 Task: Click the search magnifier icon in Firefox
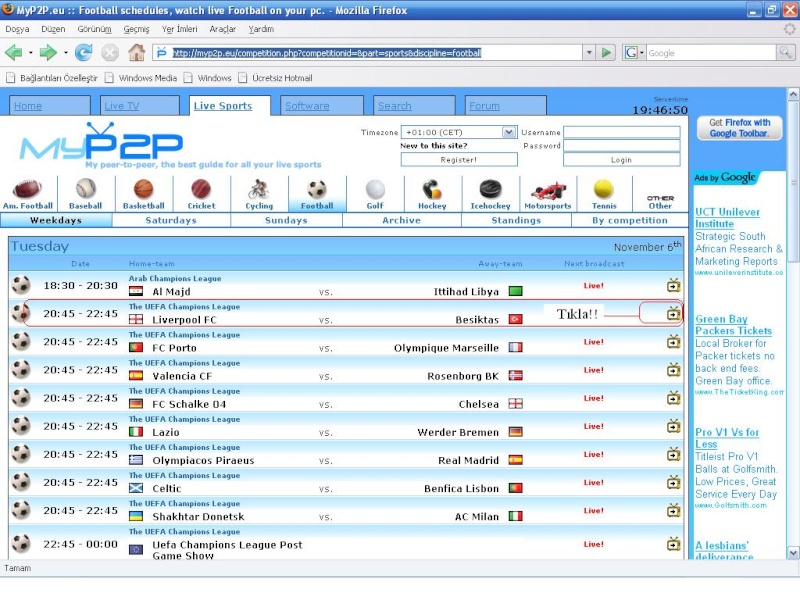tap(785, 52)
